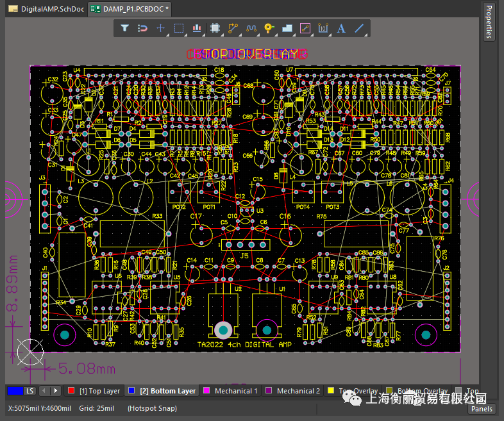Viewport: 504px width, 421px height.
Task: Click the bottom-left board mounting hole
Action: [65, 335]
